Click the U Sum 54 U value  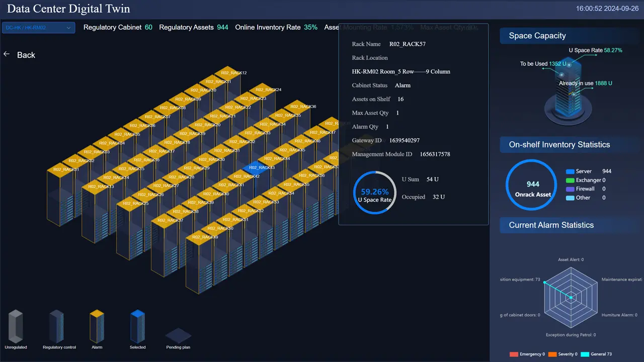tap(433, 179)
